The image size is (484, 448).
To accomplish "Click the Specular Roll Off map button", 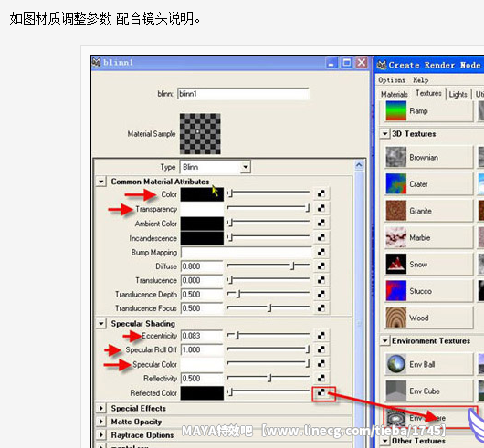I will click(x=321, y=349).
